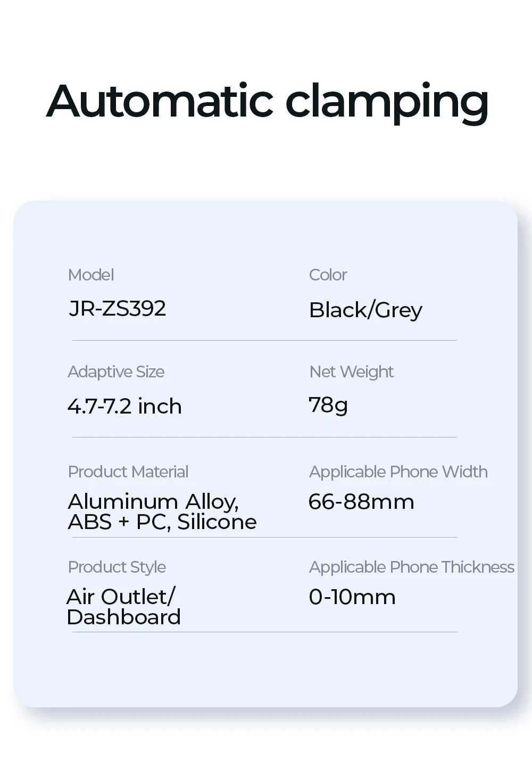Click the 0-10mm thickness value
Screen dimensions: 532x768
point(352,597)
